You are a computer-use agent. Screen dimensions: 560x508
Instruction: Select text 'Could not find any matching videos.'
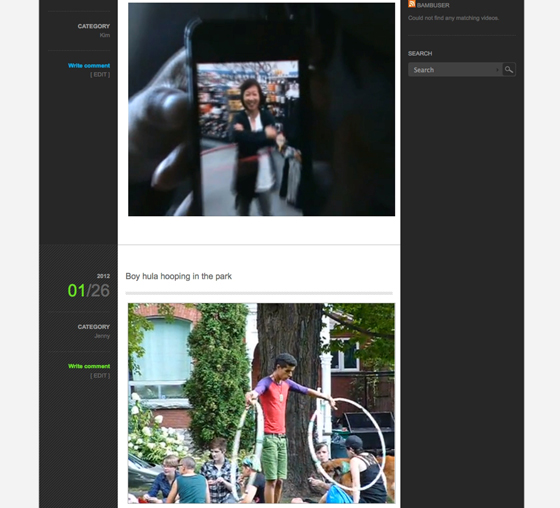(453, 18)
